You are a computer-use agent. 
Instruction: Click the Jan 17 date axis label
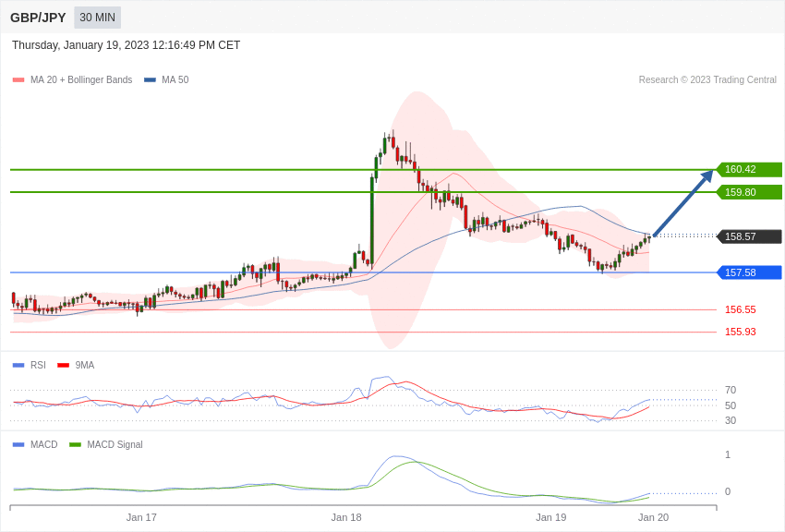[x=141, y=517]
